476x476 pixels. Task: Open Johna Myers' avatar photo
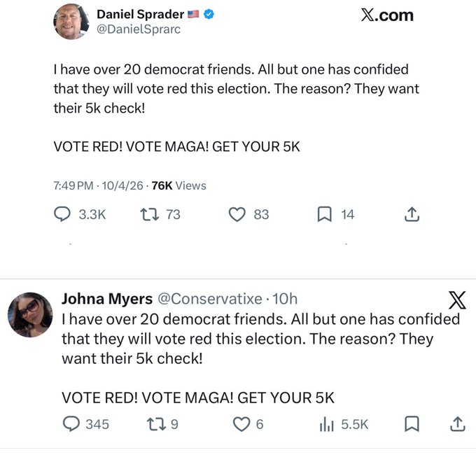coord(30,315)
